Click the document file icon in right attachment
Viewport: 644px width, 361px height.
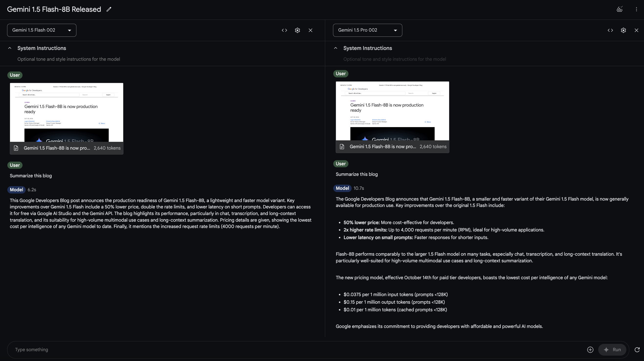tap(342, 147)
